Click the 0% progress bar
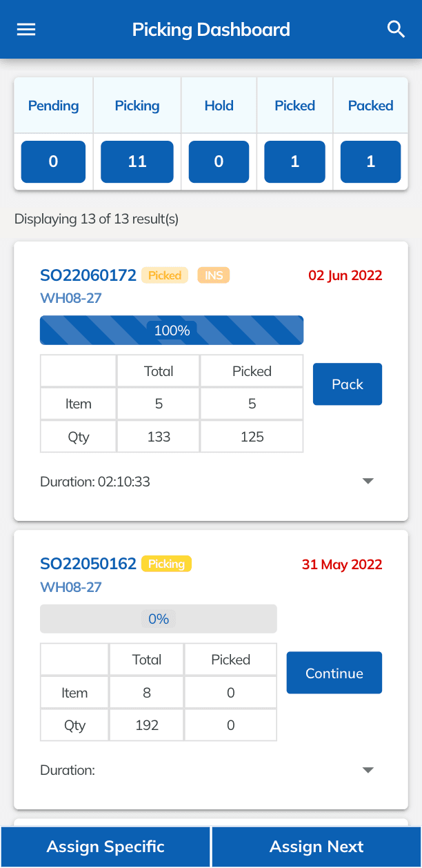 pos(159,619)
